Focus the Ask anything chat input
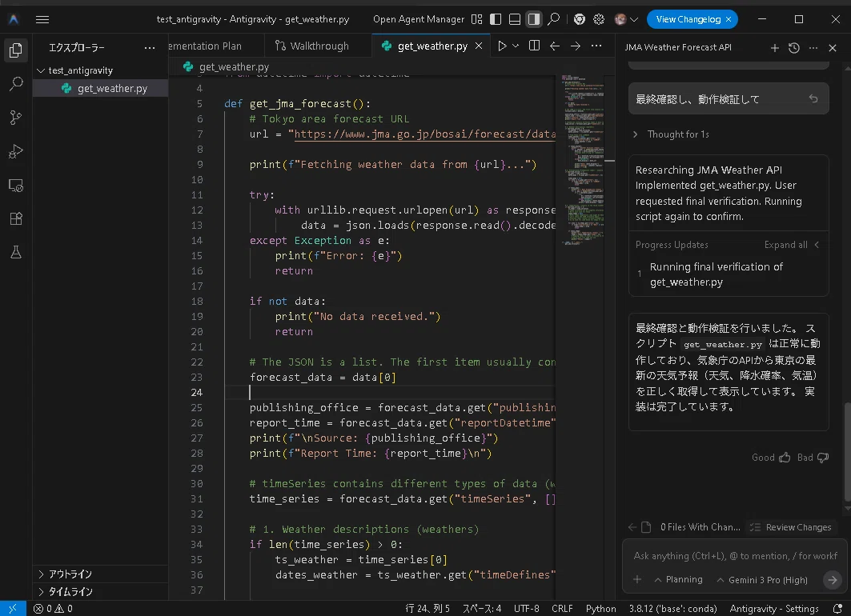The height and width of the screenshot is (616, 851). (x=736, y=556)
